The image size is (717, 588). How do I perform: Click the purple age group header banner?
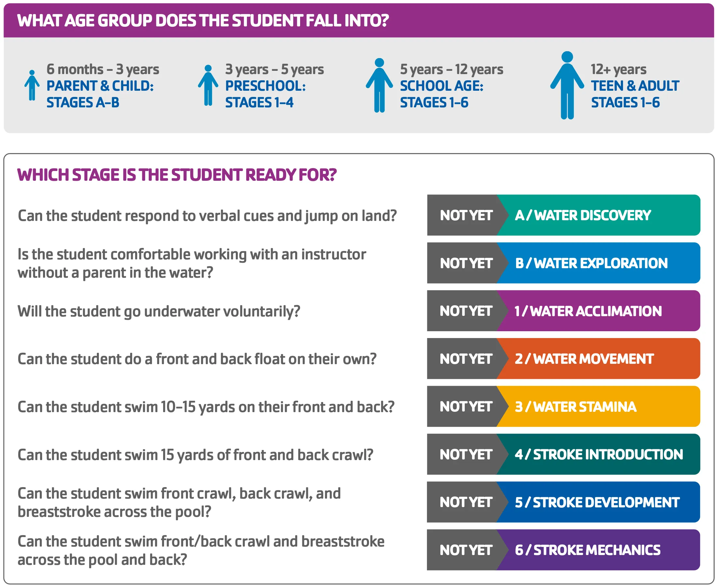(358, 20)
